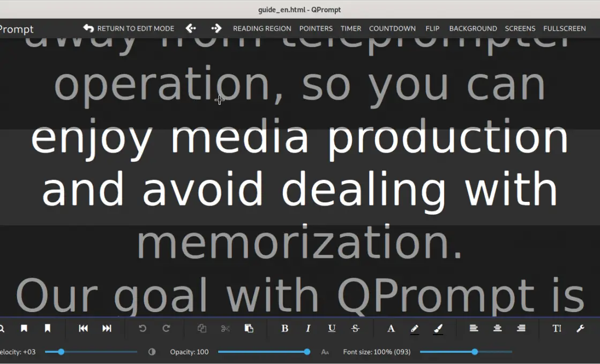Screen dimensions: 600x364
Task: Open the Timer menu
Action: [351, 29]
